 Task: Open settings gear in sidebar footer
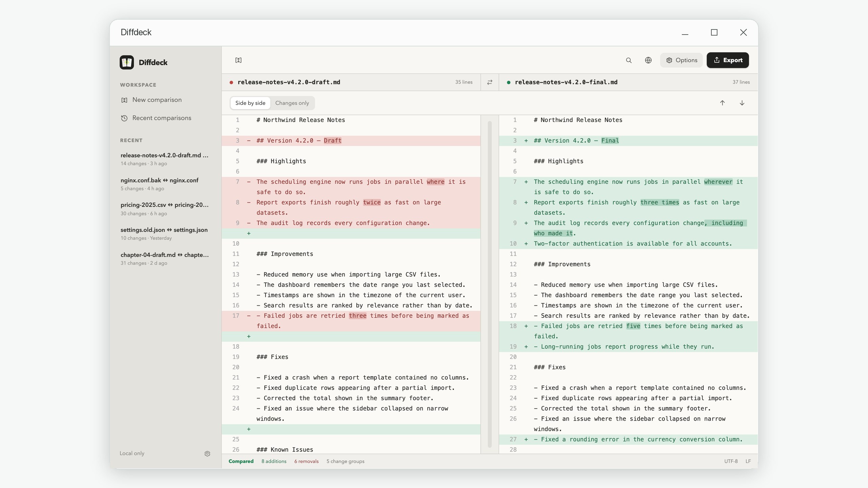tap(207, 453)
